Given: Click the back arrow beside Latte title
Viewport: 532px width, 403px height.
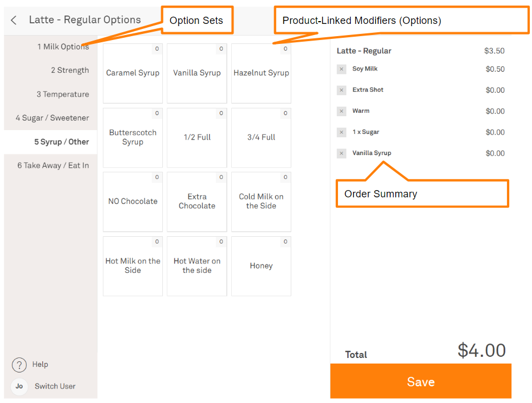Looking at the screenshot, I should (14, 21).
